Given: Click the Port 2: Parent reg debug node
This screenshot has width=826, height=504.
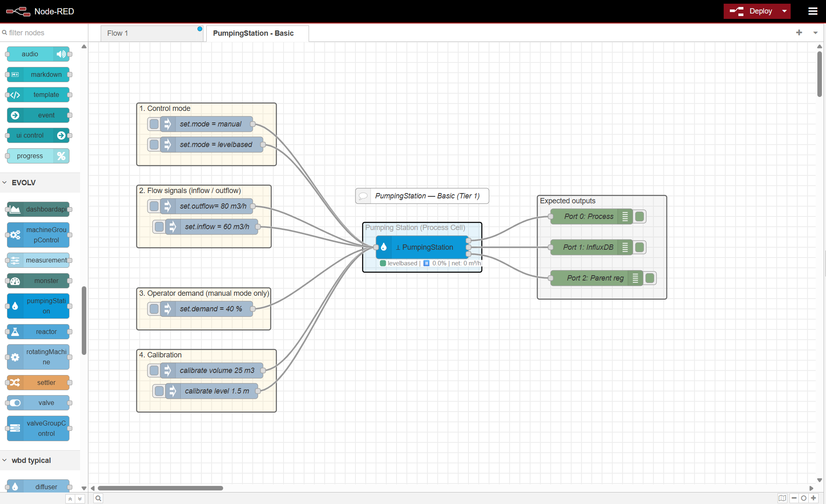Looking at the screenshot, I should 596,278.
